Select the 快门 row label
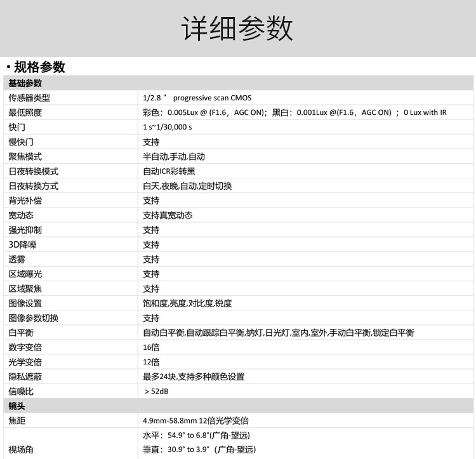The image size is (476, 459). pyautogui.click(x=17, y=127)
